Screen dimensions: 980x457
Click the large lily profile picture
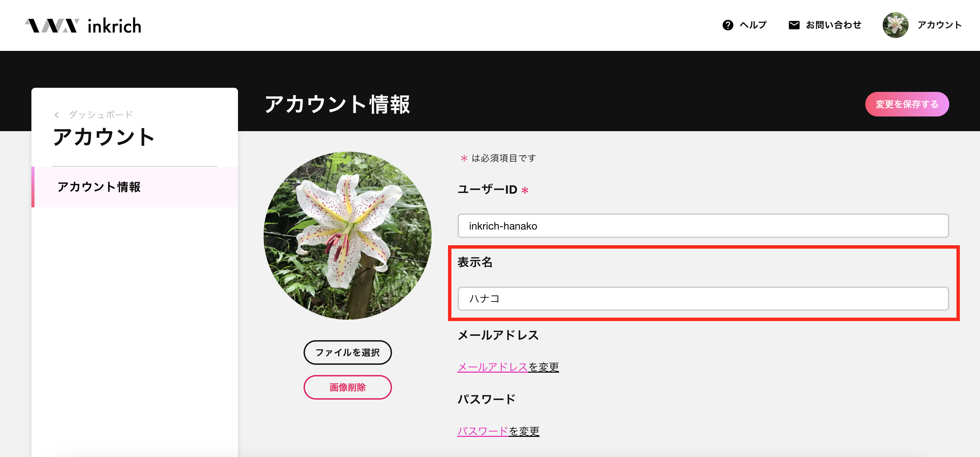(347, 236)
